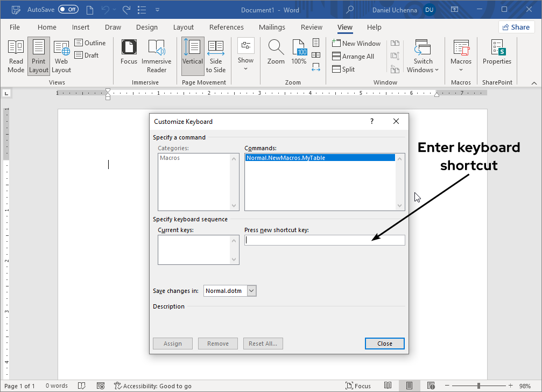Close the Customize Keyboard dialog
Viewport: 542px width, 392px height.
[384, 343]
